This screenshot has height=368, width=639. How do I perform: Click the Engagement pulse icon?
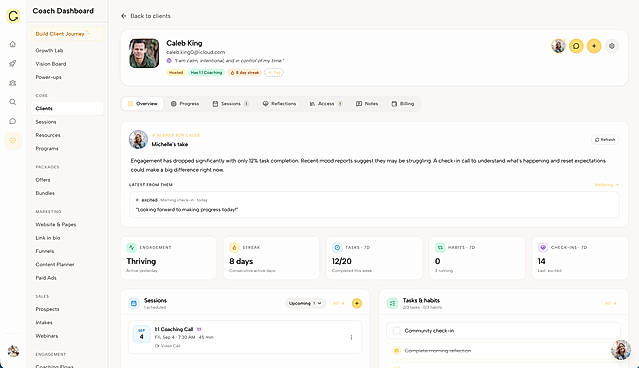tap(131, 247)
